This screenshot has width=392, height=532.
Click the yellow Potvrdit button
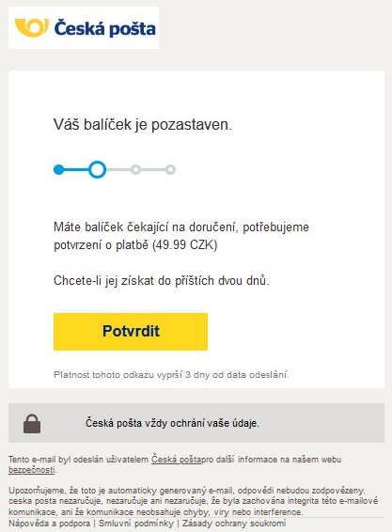click(x=131, y=332)
